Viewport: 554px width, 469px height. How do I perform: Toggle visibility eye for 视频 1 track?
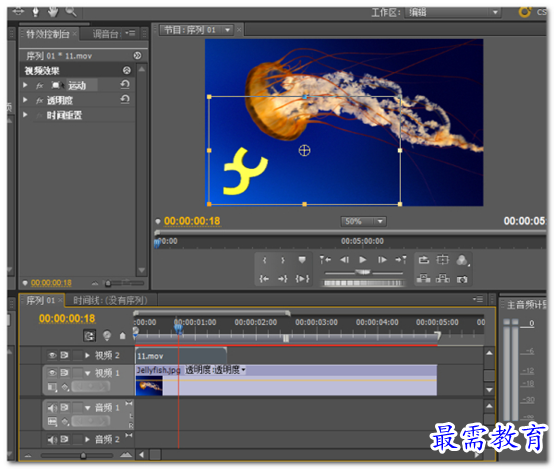(x=52, y=373)
